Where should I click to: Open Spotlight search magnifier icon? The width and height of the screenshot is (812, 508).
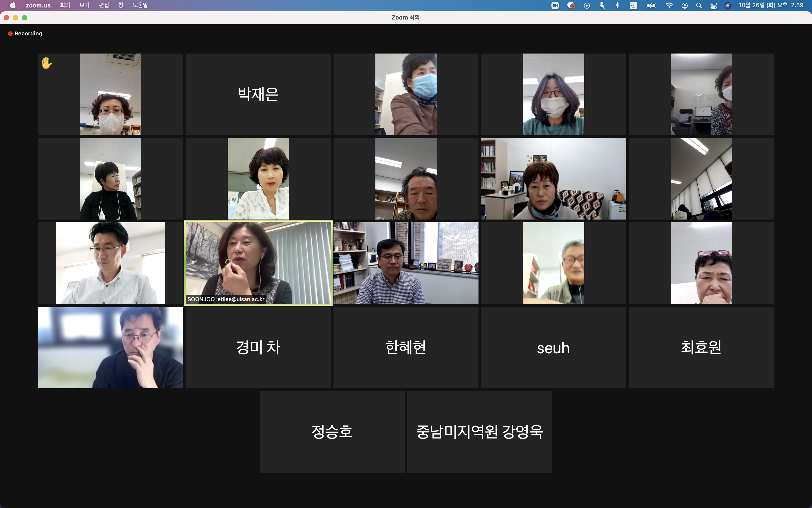pyautogui.click(x=699, y=5)
